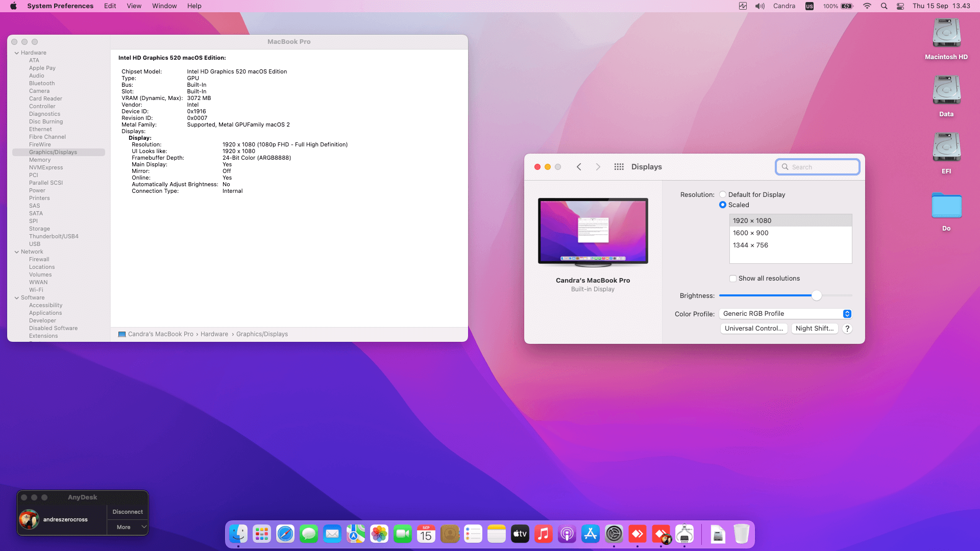Open Apple TV app in the Dock
Viewport: 980px width, 551px height.
(520, 534)
